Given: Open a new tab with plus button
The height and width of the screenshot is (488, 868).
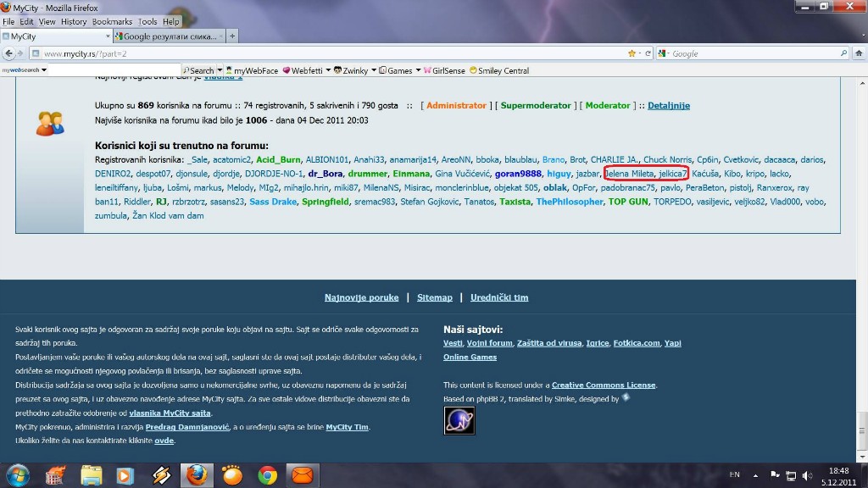Looking at the screenshot, I should 232,36.
